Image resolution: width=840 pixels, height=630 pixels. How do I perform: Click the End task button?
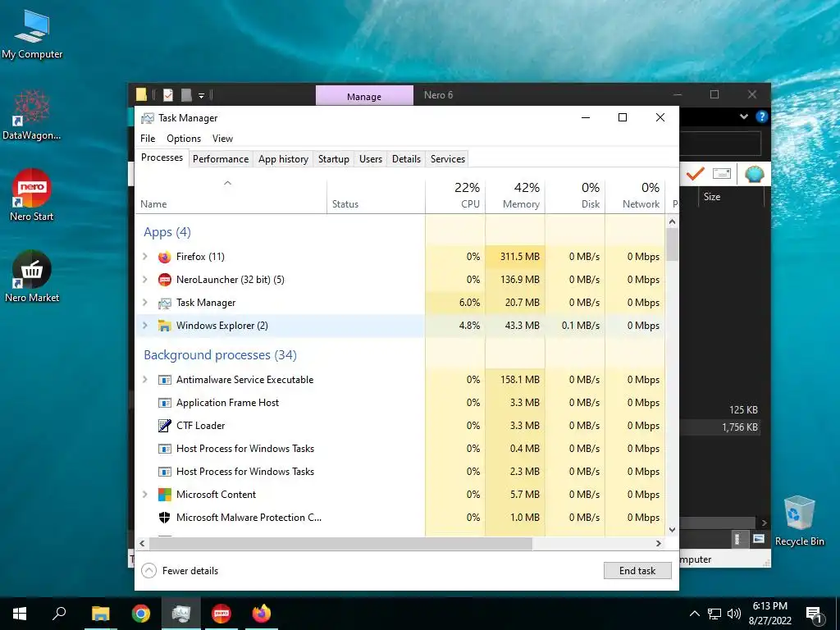point(637,571)
